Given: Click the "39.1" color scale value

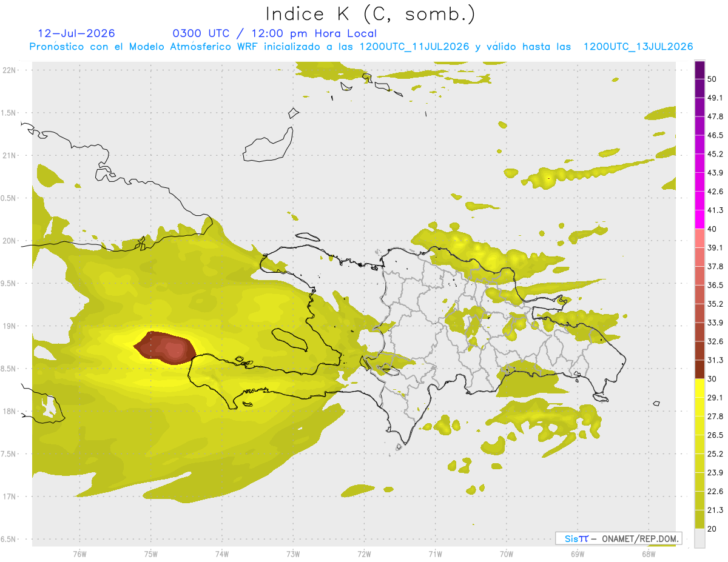Looking at the screenshot, I should [715, 247].
